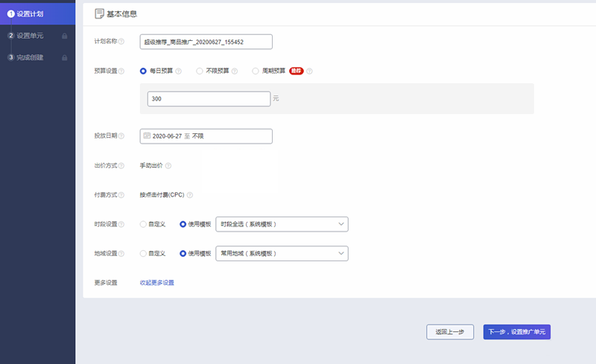Click help icon next to 不限预算

235,71
